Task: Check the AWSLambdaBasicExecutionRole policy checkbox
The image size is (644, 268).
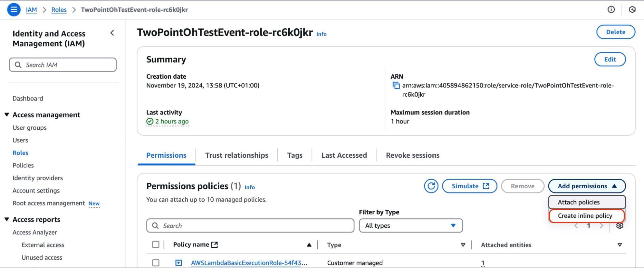Action: [156, 263]
